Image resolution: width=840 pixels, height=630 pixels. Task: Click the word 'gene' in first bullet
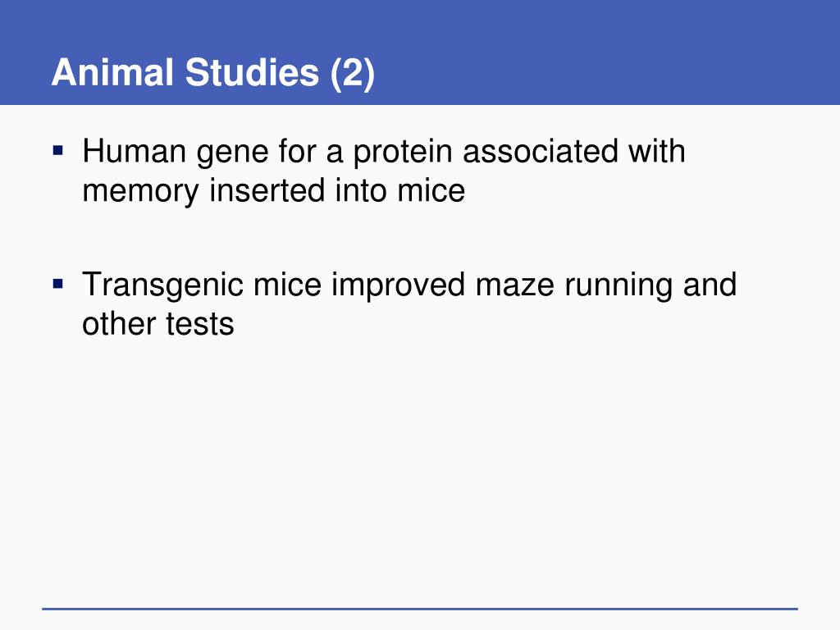click(232, 152)
